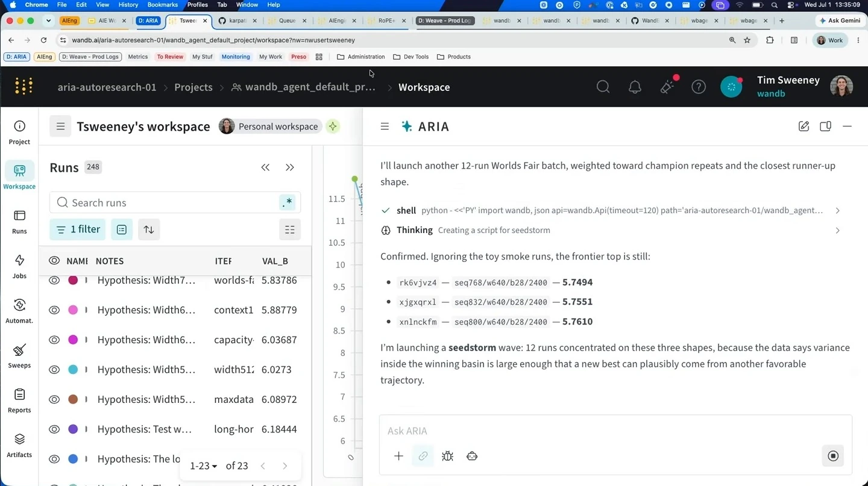Open the 1-23 rows pagination dropdown
Image resolution: width=868 pixels, height=486 pixels.
pyautogui.click(x=203, y=466)
